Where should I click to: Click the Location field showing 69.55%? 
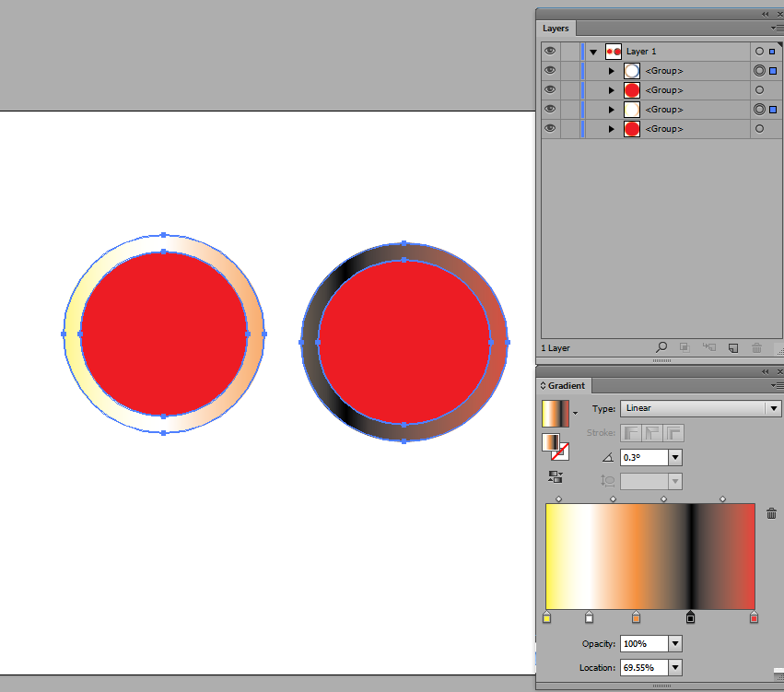tap(644, 667)
